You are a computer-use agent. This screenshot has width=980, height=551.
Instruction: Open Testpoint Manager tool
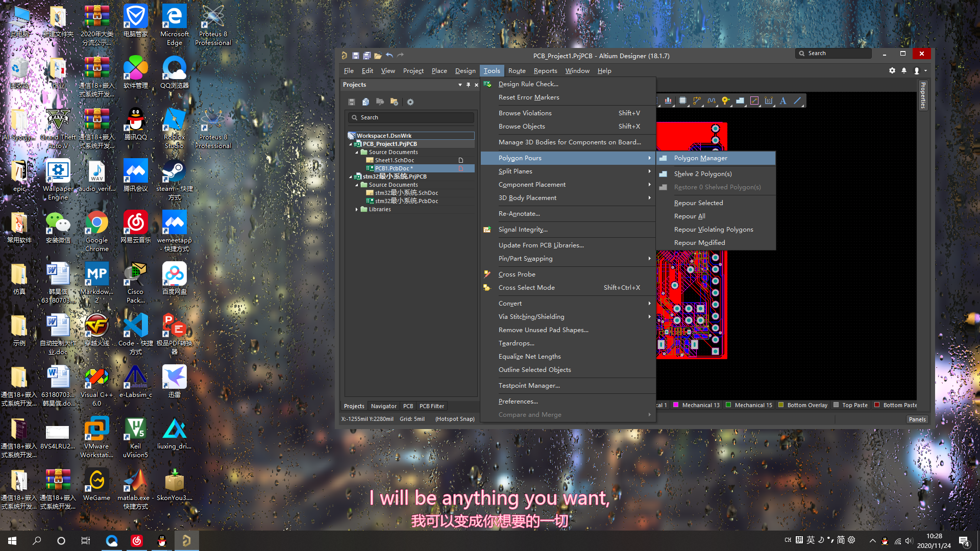529,385
